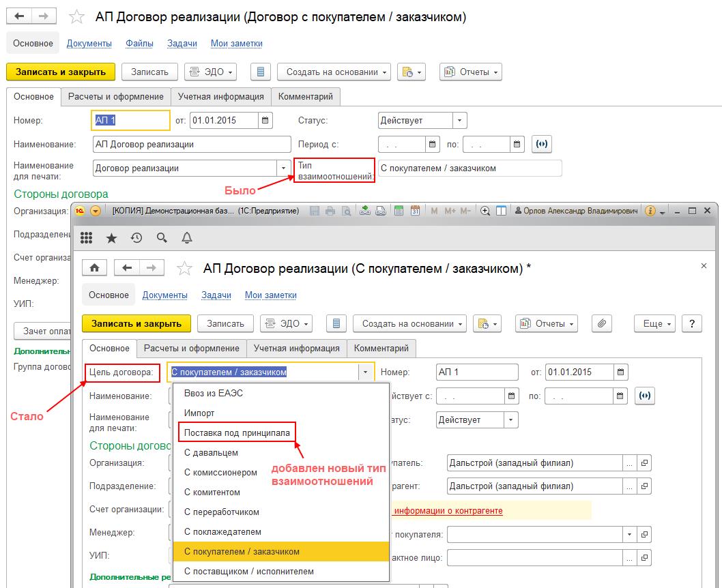The width and height of the screenshot is (722, 588).
Task: Select Ввоз из ЕАЭС option
Action: point(281,393)
